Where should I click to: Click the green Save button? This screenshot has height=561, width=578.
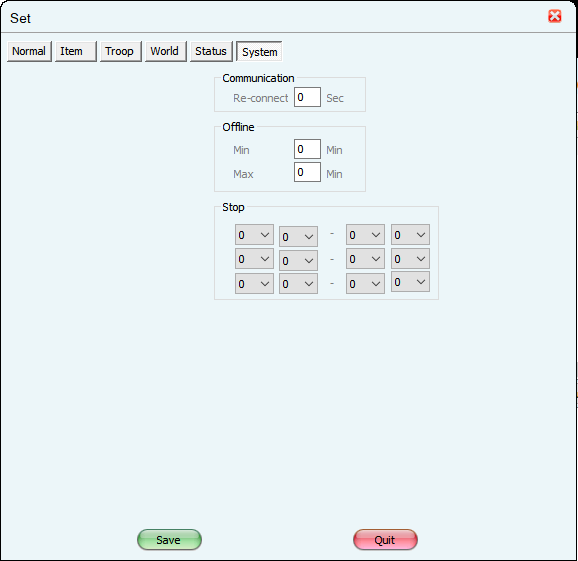point(169,540)
